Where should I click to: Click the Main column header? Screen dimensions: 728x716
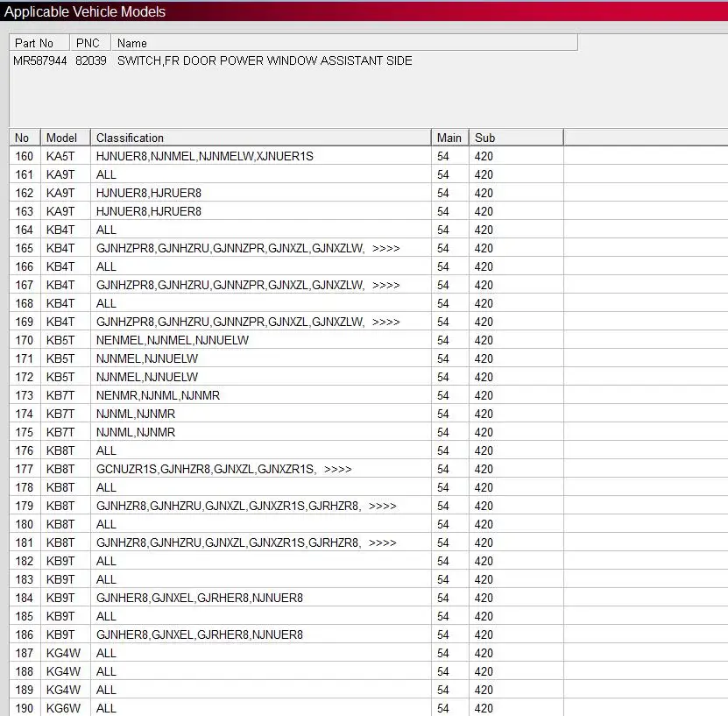[450, 138]
